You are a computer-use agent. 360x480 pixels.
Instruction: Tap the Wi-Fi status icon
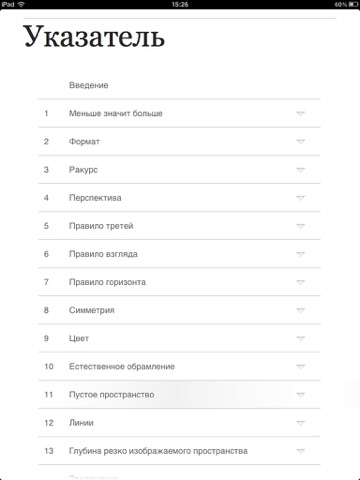pos(21,4)
